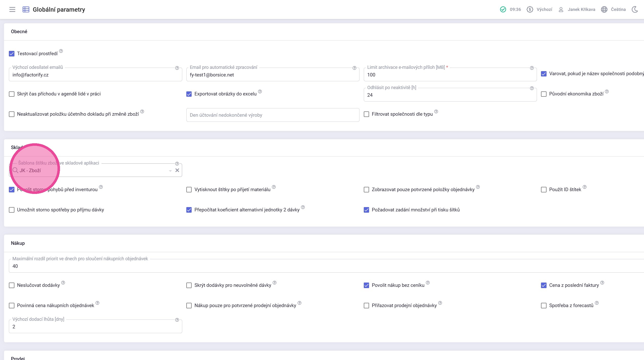The height and width of the screenshot is (360, 644).
Task: Toggle Filtrovat společnosti dle typu checkbox
Action: tap(366, 114)
